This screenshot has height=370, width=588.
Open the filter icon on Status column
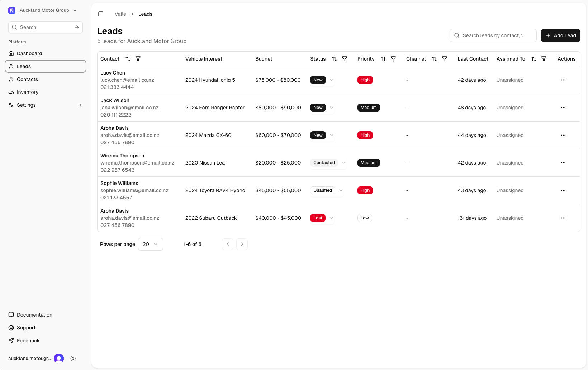[x=345, y=59]
